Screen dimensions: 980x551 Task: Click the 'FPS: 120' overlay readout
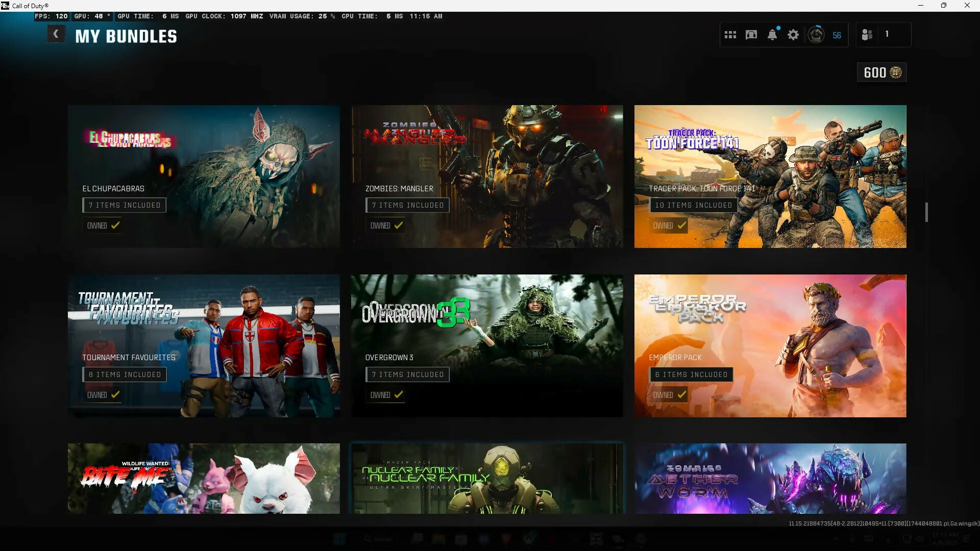(51, 16)
